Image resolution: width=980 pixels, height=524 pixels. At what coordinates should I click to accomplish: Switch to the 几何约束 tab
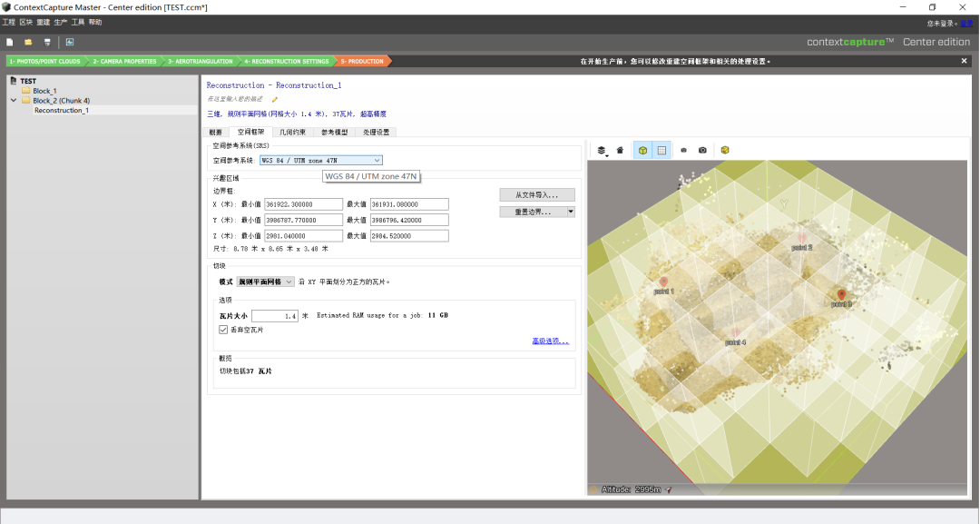[292, 132]
